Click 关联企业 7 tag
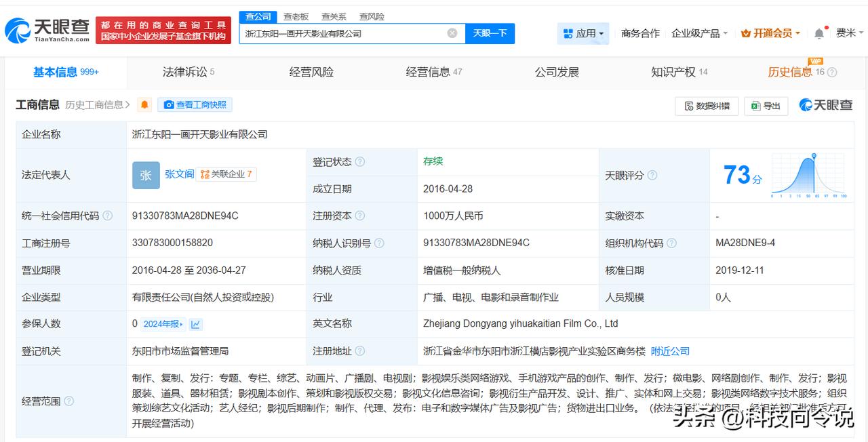 pyautogui.click(x=226, y=174)
